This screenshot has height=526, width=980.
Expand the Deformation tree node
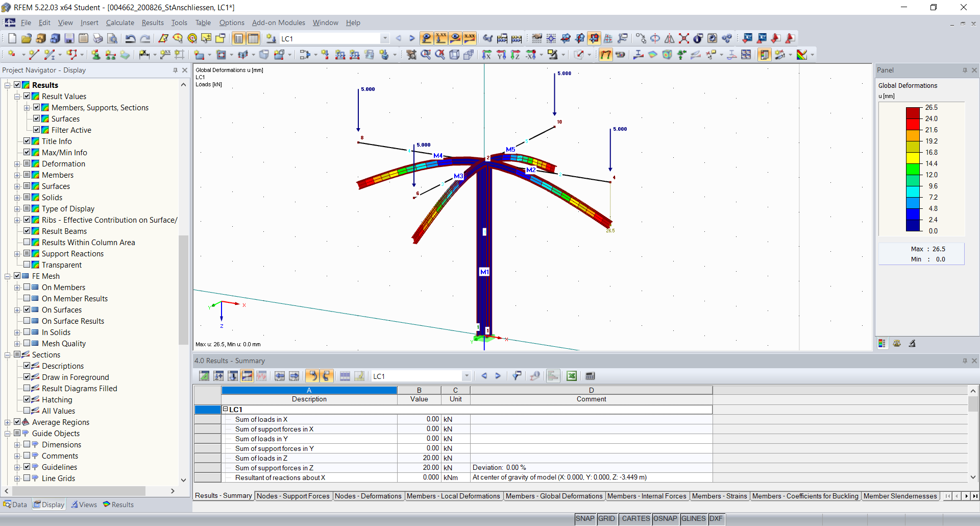pos(17,164)
